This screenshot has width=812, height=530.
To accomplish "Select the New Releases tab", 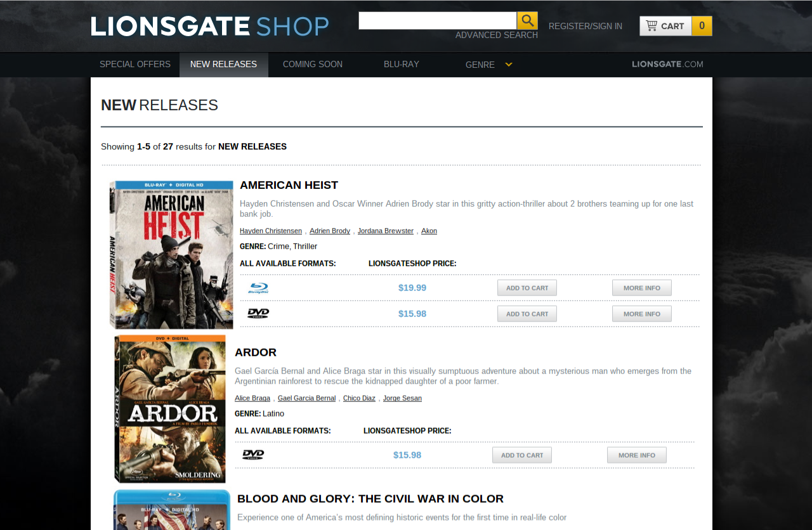I will tap(223, 65).
